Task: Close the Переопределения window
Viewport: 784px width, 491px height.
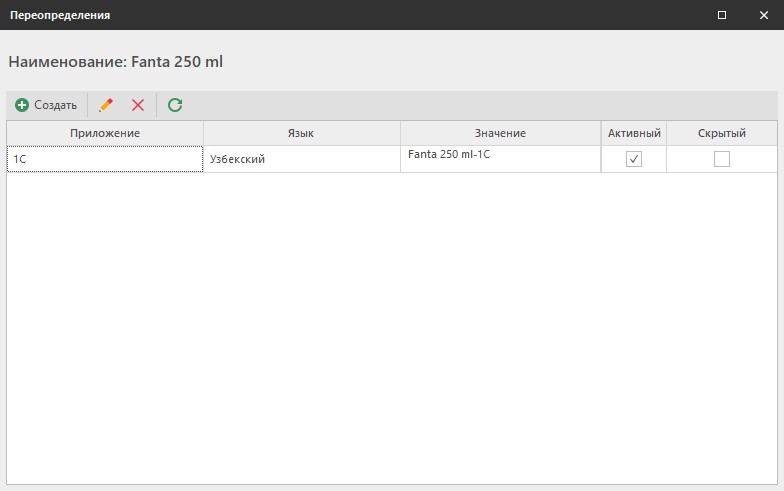Action: [763, 15]
